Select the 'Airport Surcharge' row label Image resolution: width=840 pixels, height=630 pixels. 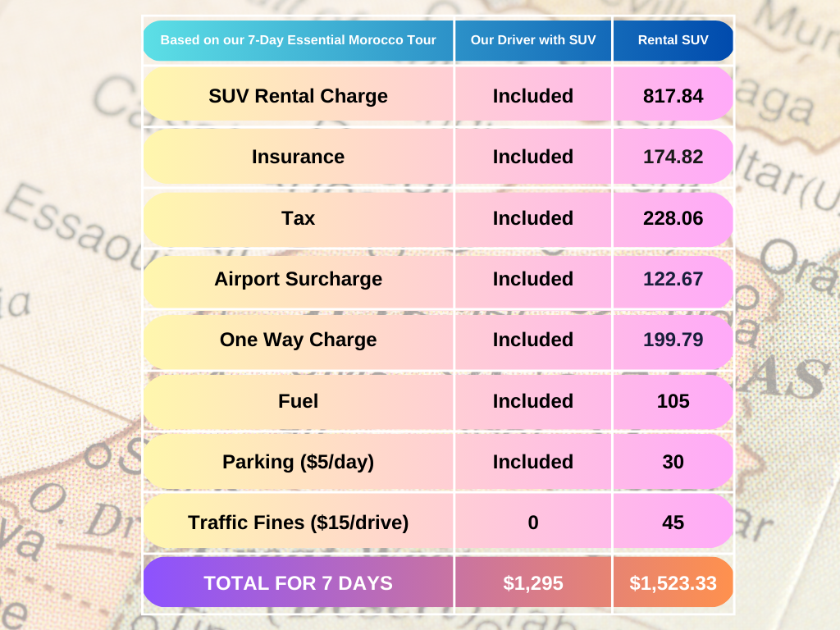click(x=298, y=279)
